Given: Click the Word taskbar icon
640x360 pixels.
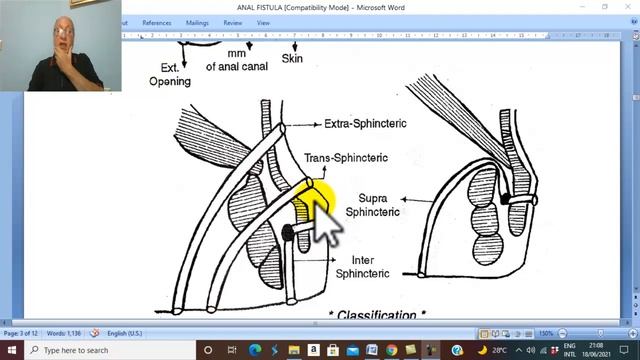Looking at the screenshot, I should tap(372, 350).
